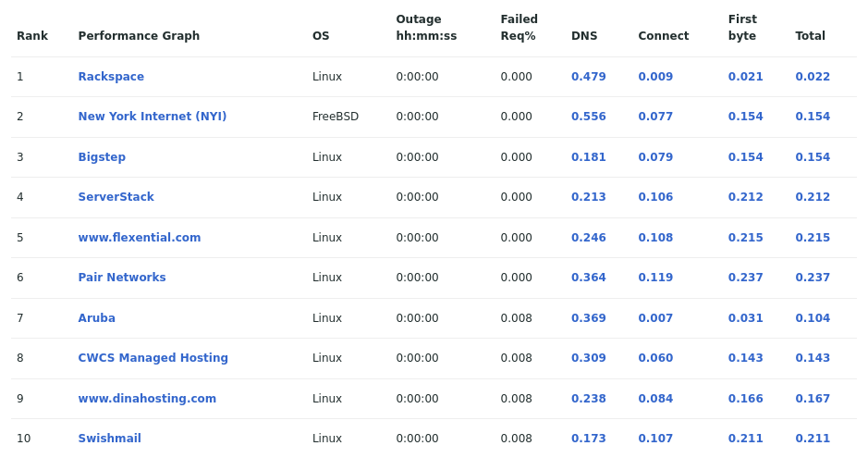Click dinahosting First byte value 0.166
The image size is (868, 458).
pos(746,399)
